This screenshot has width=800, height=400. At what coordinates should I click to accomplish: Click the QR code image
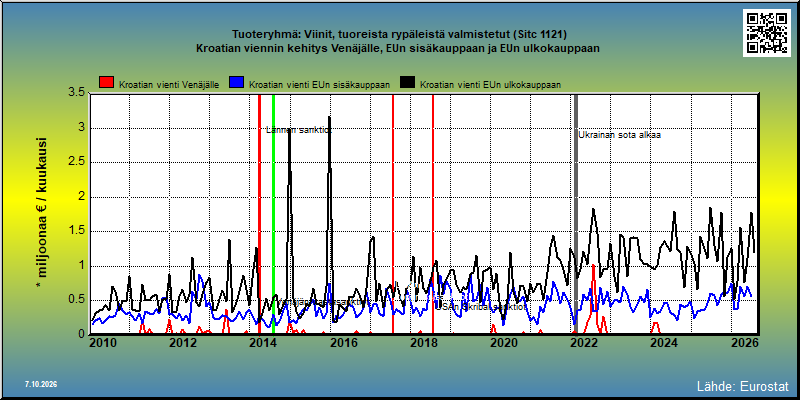coord(769,33)
